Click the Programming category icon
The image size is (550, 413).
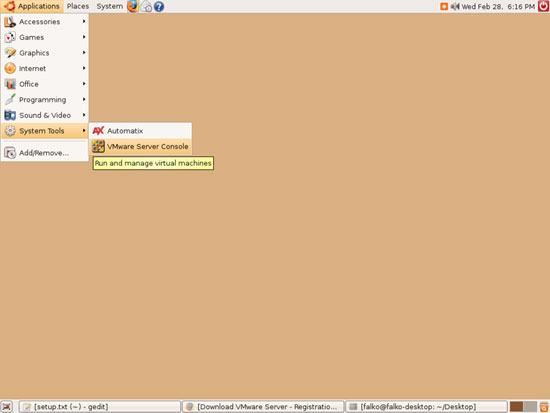[x=10, y=100]
